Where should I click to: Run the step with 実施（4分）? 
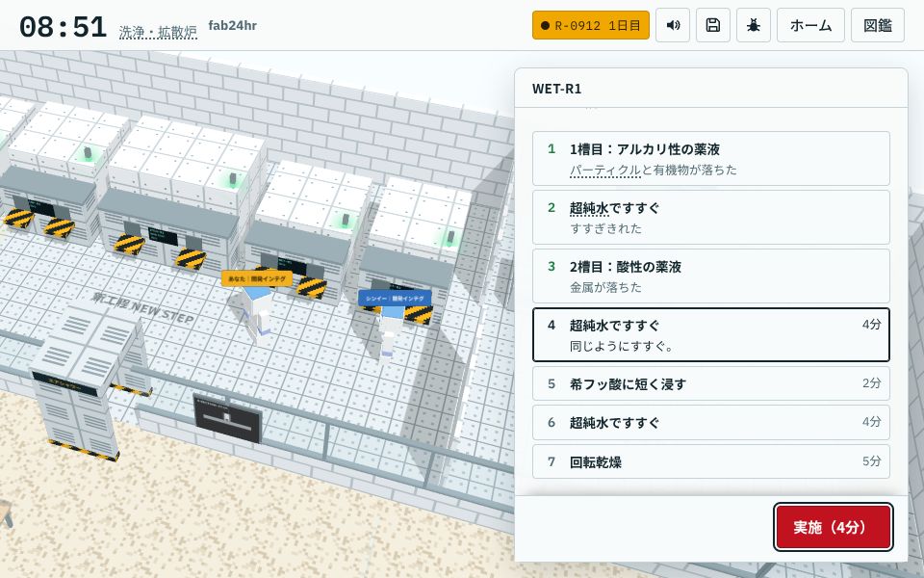[x=833, y=527]
